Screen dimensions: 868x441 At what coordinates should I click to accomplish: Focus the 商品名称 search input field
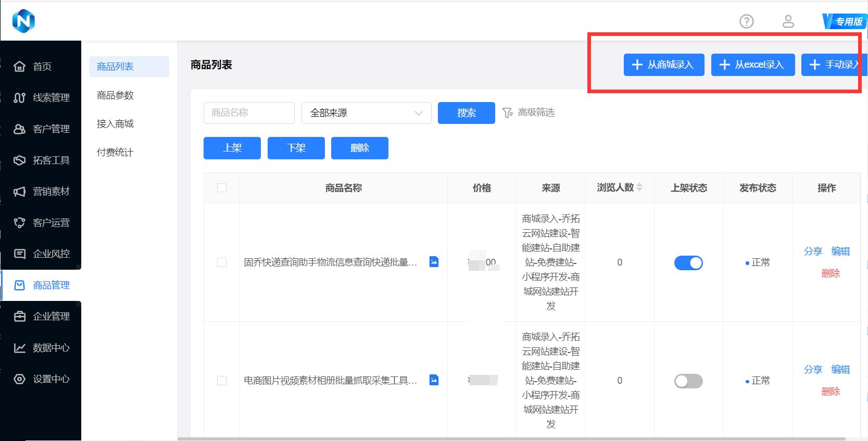(249, 113)
